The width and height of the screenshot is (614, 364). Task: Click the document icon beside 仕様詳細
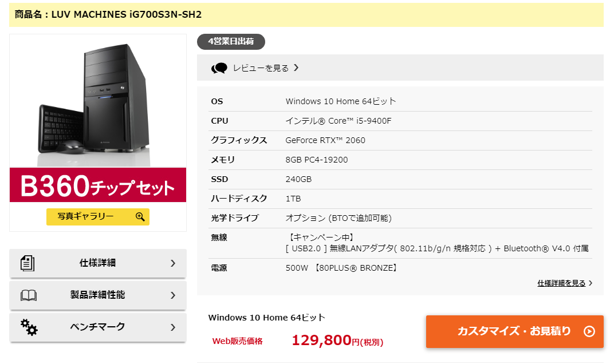point(27,263)
